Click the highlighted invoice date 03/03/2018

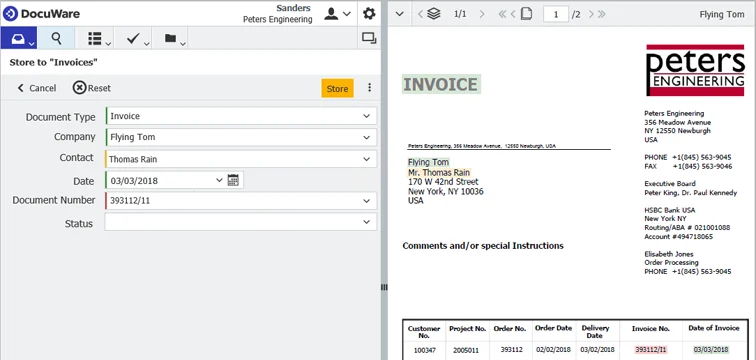(711, 349)
